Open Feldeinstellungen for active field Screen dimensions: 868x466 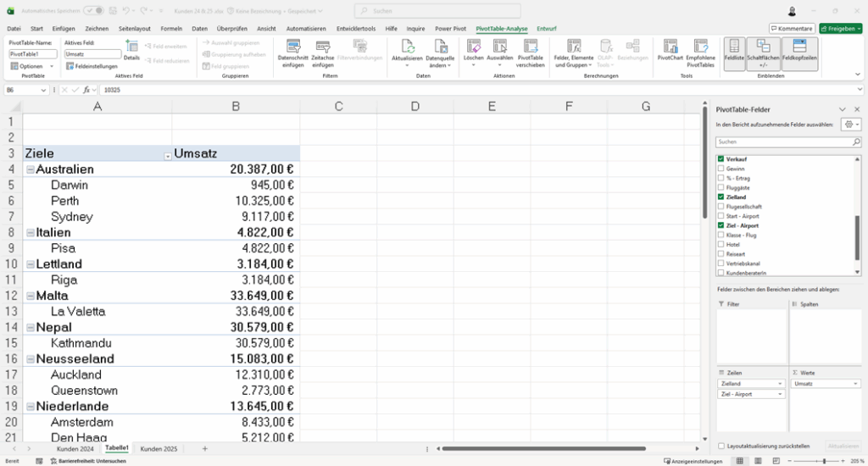[92, 66]
